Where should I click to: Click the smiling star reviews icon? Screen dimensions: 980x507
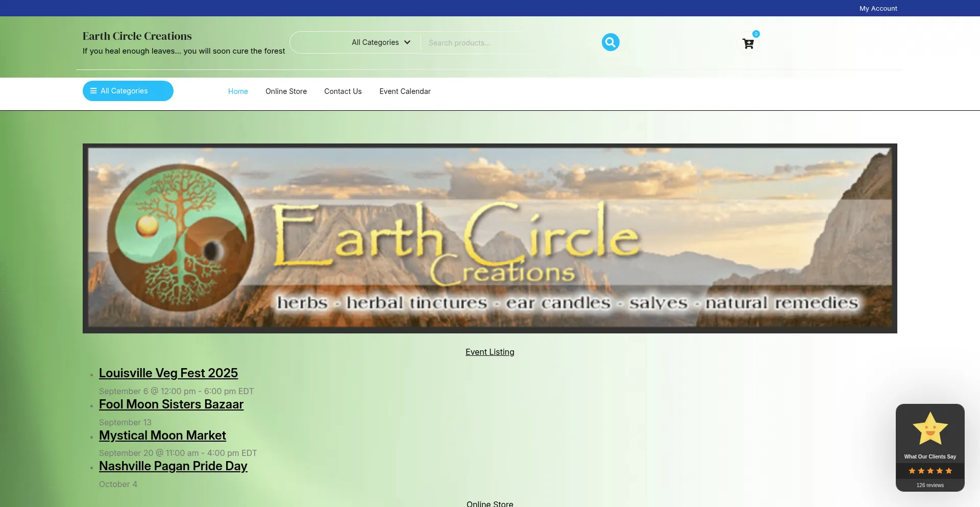click(x=930, y=429)
